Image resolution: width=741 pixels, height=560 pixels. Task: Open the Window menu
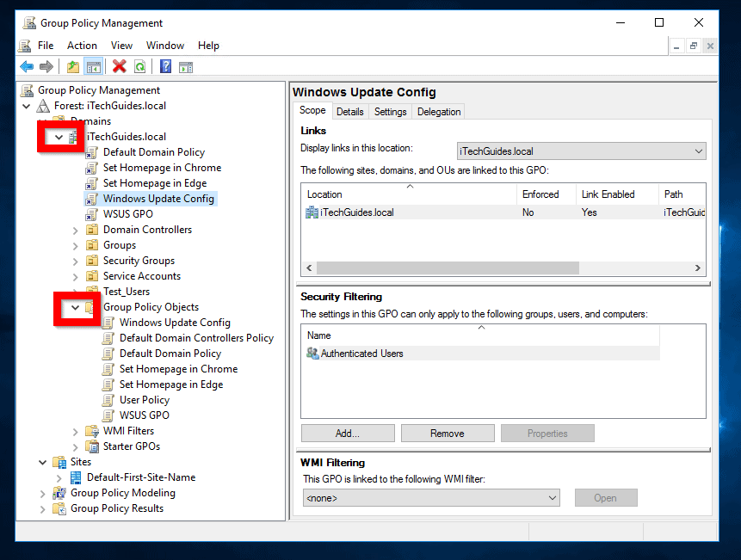pyautogui.click(x=165, y=46)
